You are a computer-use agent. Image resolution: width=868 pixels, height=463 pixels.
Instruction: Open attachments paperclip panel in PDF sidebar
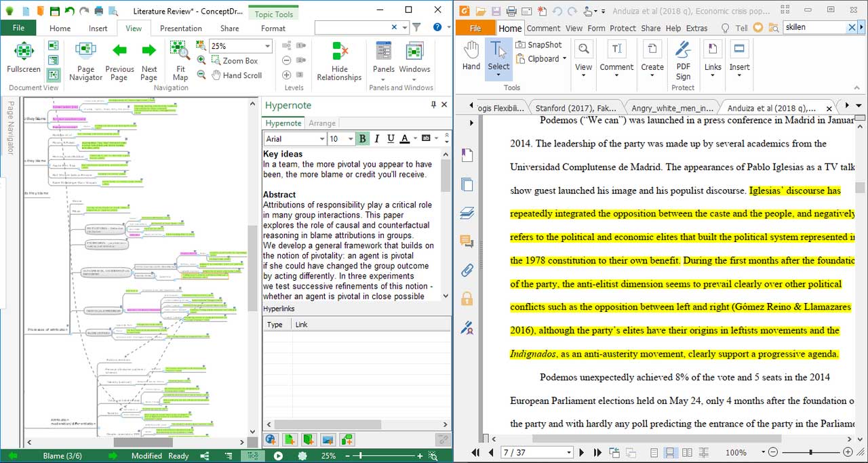(x=467, y=270)
